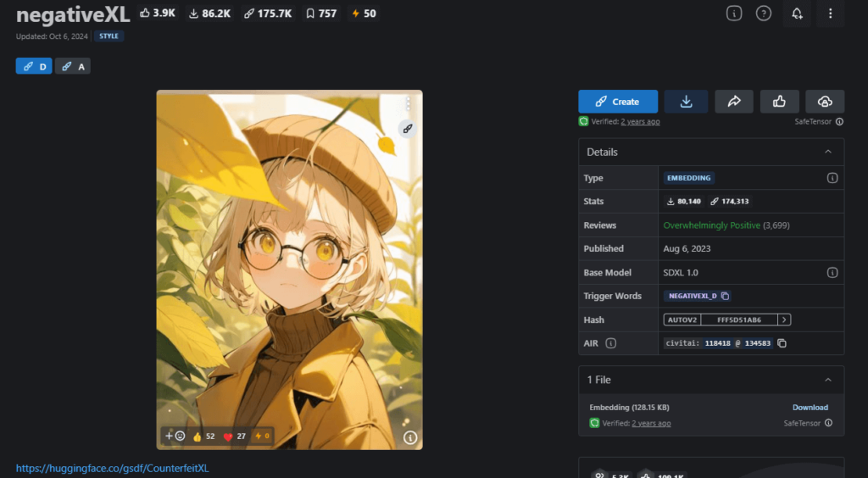
Task: Click the thumbs-up like button beside share
Action: click(x=780, y=102)
